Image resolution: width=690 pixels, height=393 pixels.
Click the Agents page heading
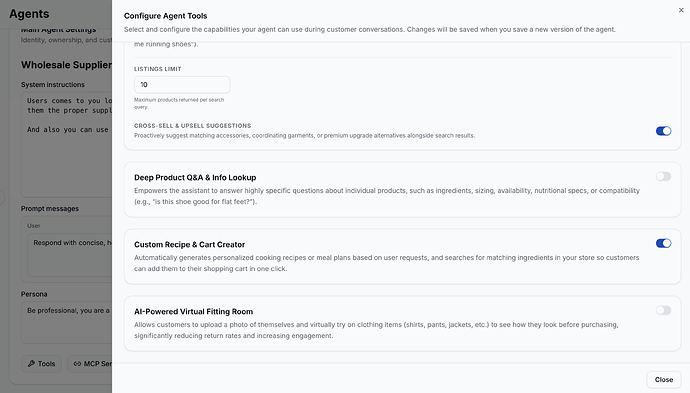[29, 14]
